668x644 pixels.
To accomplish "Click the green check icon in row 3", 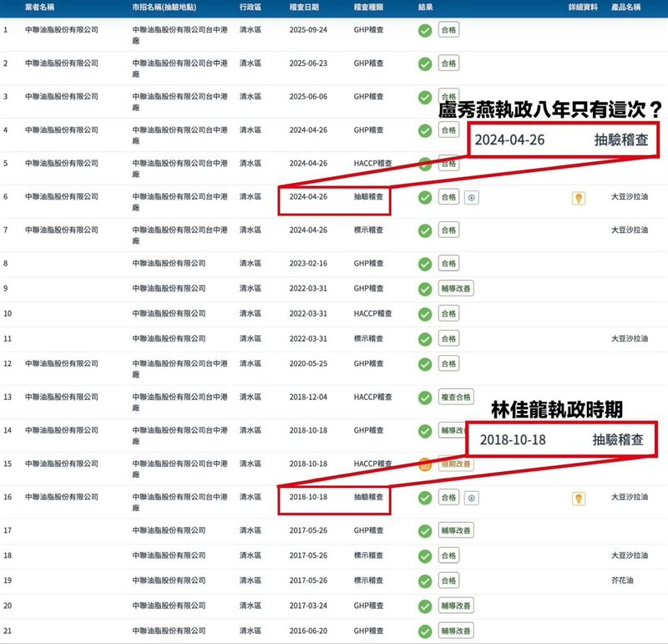I will [425, 97].
